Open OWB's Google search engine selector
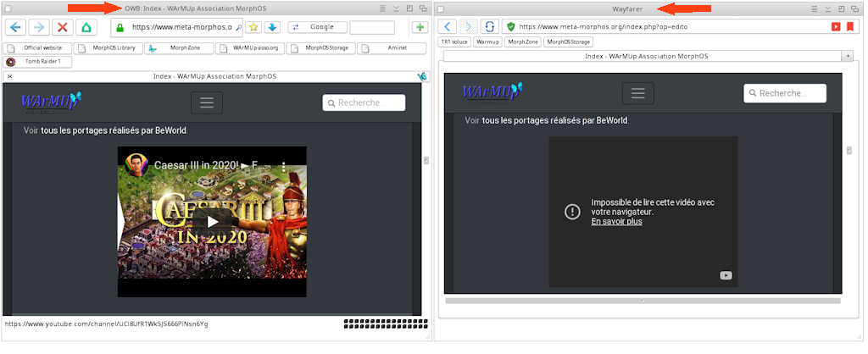The image size is (868, 354). pyautogui.click(x=318, y=27)
